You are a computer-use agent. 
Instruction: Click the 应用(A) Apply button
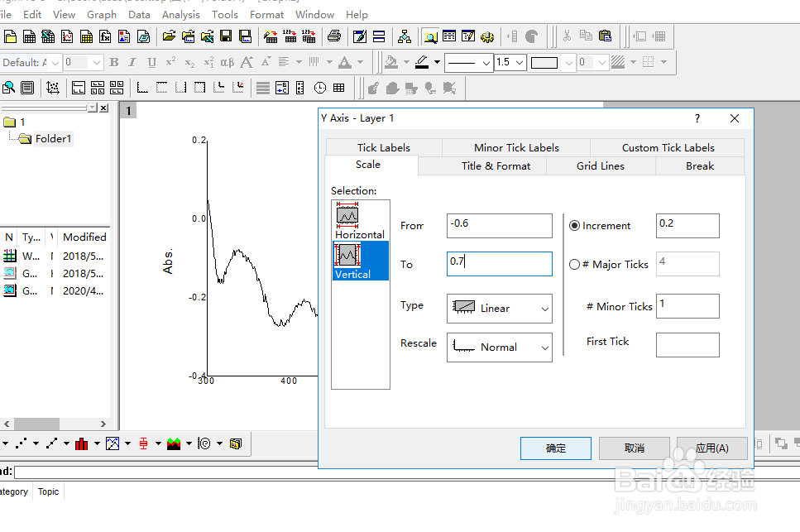pos(712,448)
